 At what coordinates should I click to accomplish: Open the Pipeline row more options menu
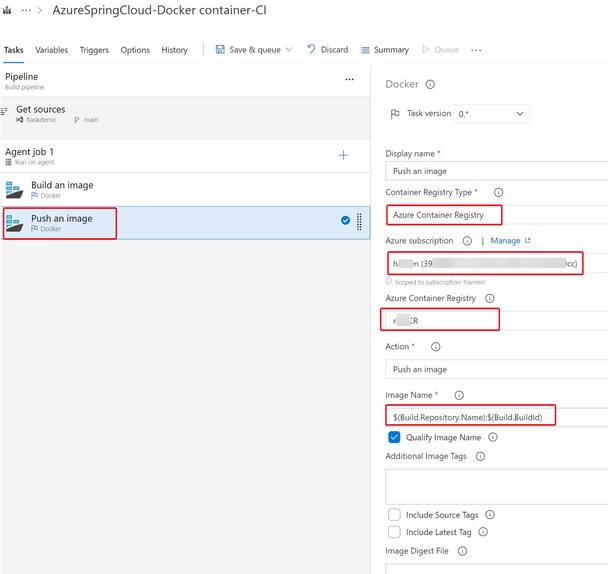pos(349,79)
